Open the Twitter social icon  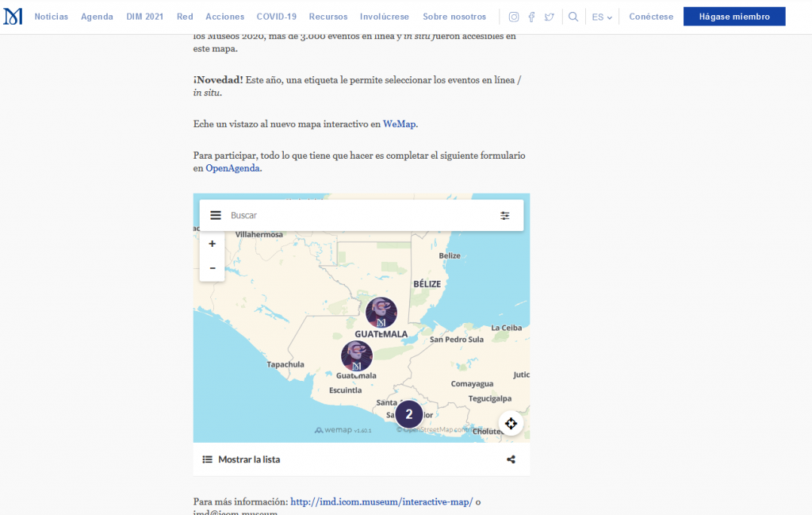click(550, 17)
